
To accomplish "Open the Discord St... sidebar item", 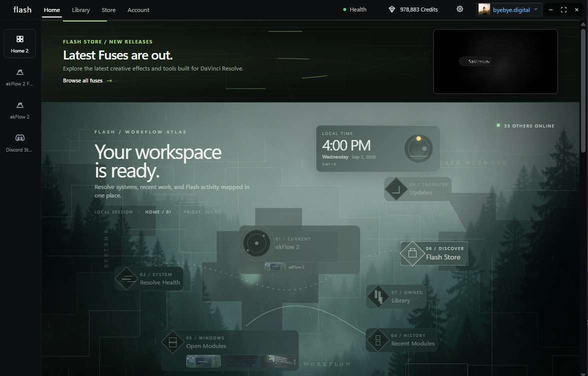I will 19,143.
